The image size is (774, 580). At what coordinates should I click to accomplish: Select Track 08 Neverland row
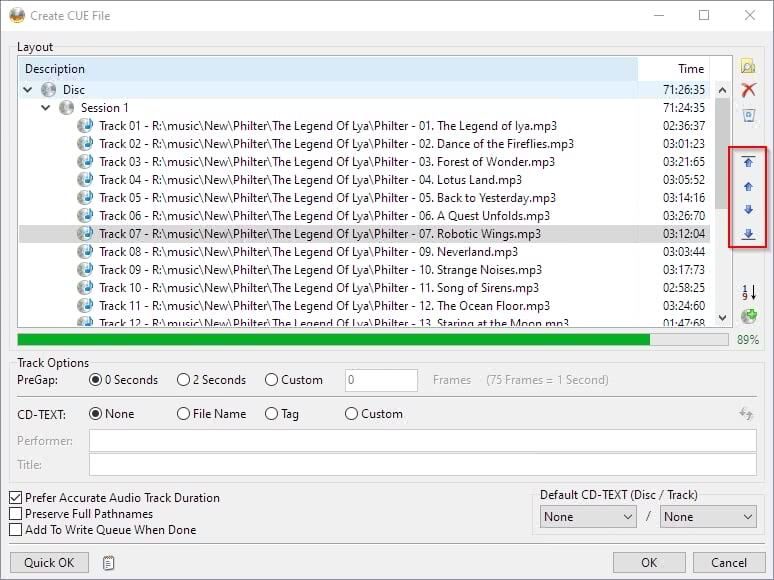tap(364, 252)
